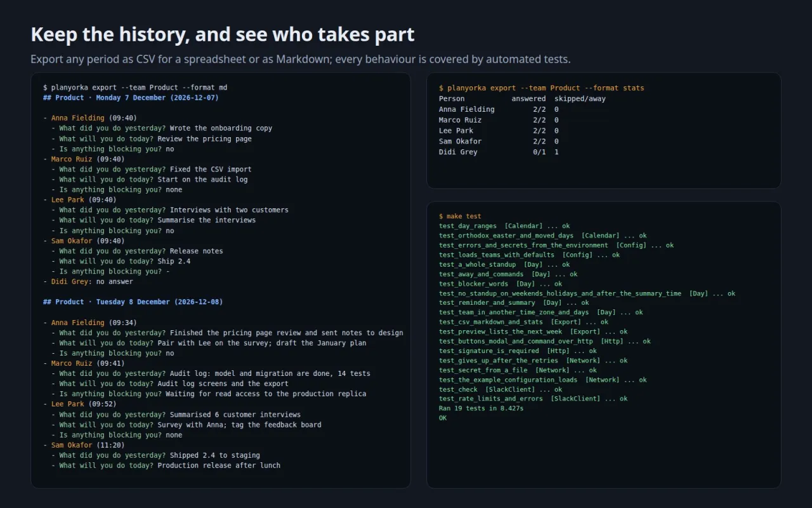The width and height of the screenshot is (812, 508).
Task: Click the "skipped/away" column header
Action: tap(580, 99)
